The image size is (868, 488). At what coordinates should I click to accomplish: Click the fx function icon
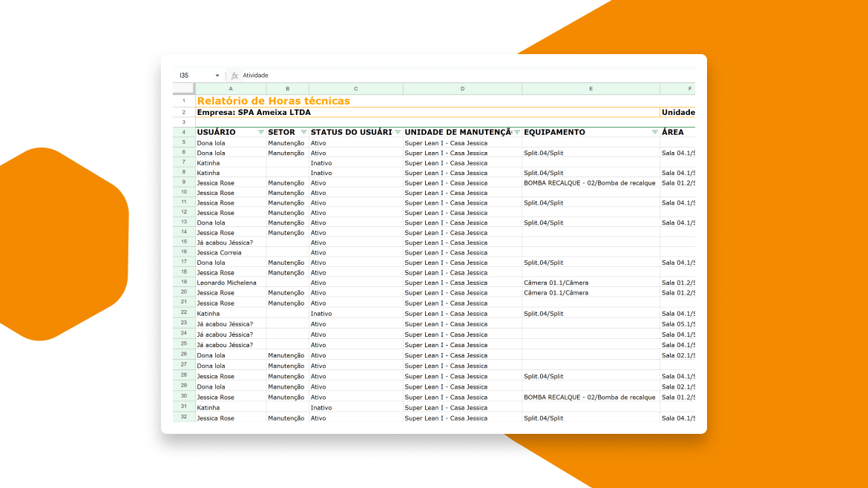(x=234, y=76)
